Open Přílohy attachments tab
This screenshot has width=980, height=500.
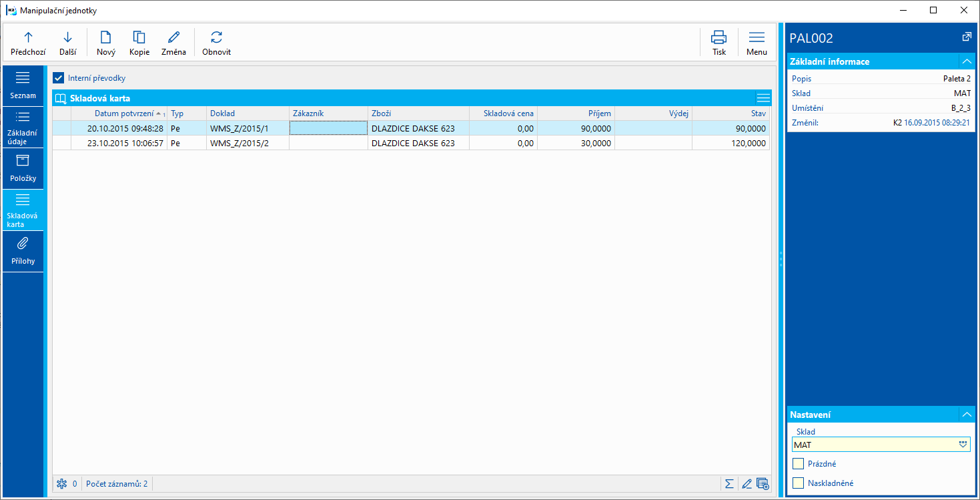tap(23, 252)
